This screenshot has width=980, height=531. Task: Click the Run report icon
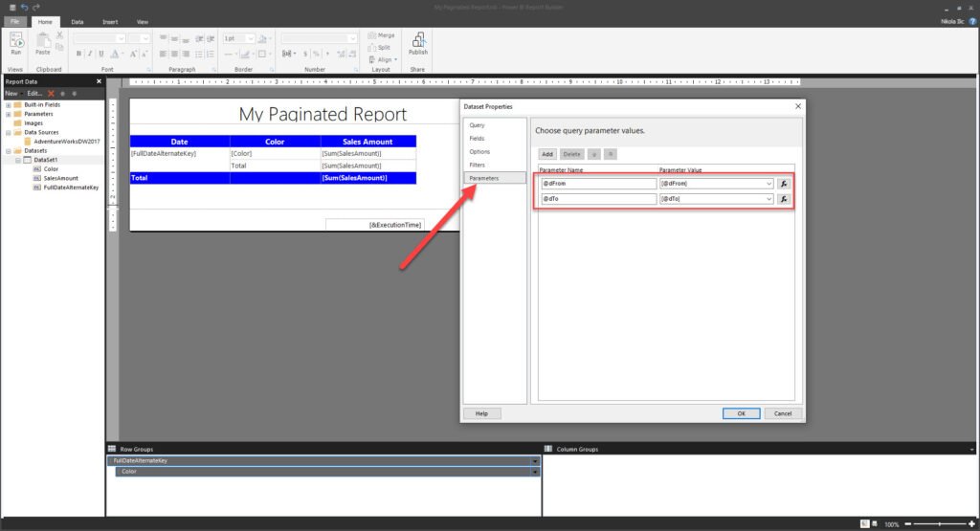(16, 44)
